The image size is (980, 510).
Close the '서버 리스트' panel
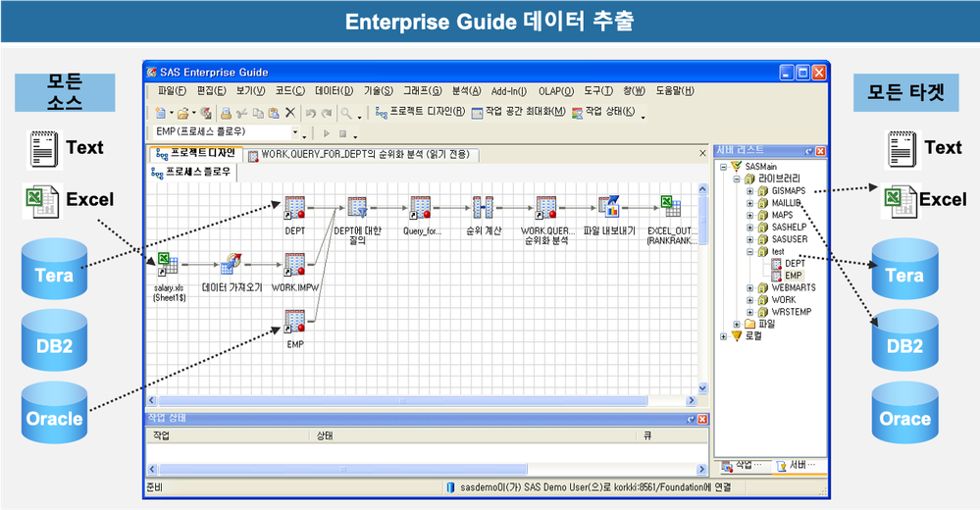[x=821, y=151]
